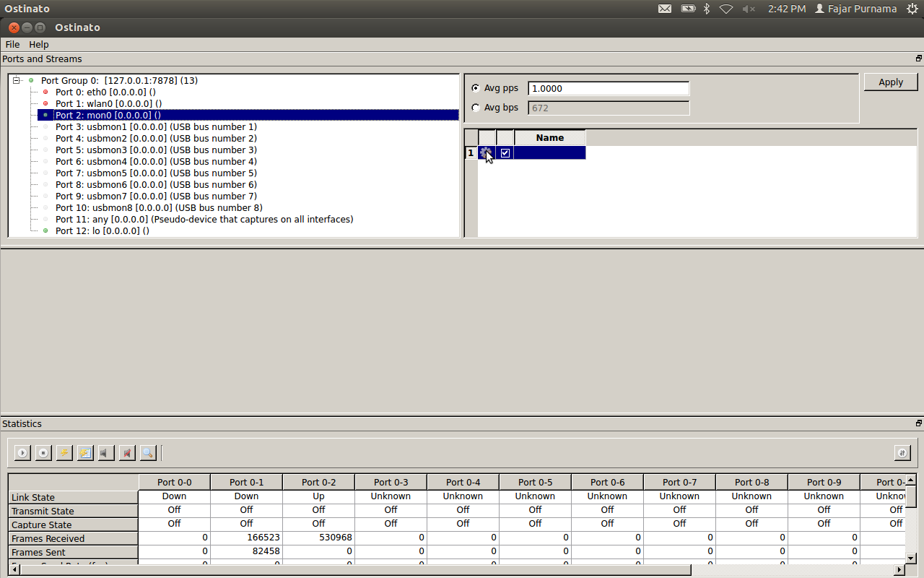
Task: Toggle stream 1 enabled checkbox
Action: tap(505, 153)
